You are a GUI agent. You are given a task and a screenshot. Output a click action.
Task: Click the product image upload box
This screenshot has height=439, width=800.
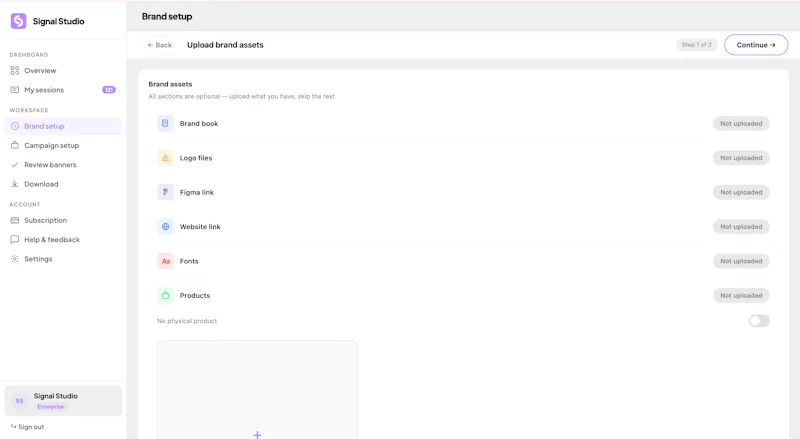click(x=257, y=390)
